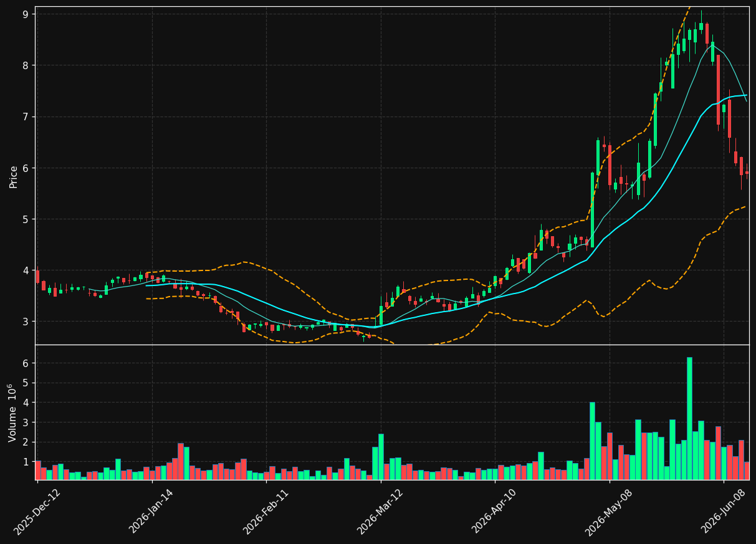
Task: Click volume tick label 3 on volume axis
Action: [x=26, y=422]
